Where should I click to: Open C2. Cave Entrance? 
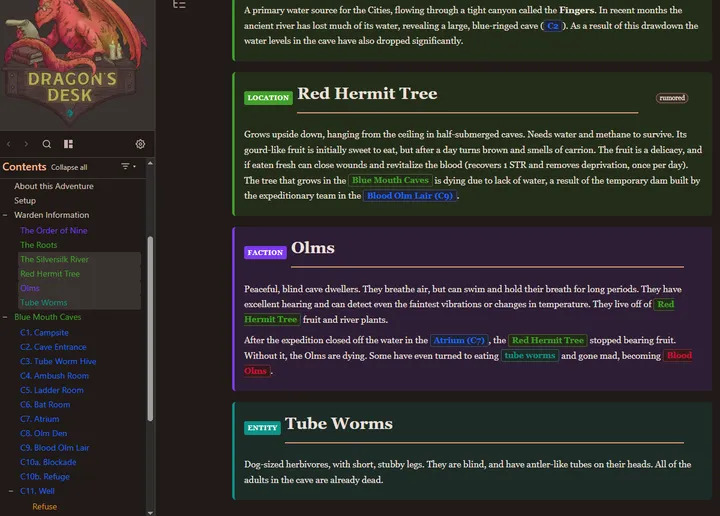(53, 347)
